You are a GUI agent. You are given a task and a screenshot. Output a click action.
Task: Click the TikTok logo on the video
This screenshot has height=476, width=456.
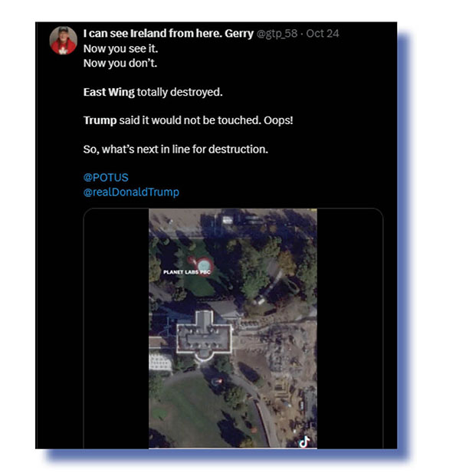pos(304,442)
